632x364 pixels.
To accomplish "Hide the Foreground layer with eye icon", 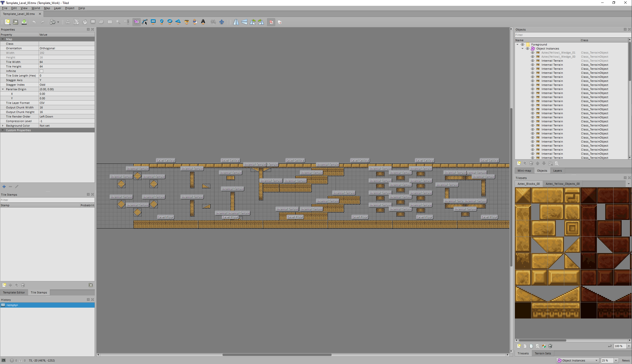I will click(x=522, y=44).
